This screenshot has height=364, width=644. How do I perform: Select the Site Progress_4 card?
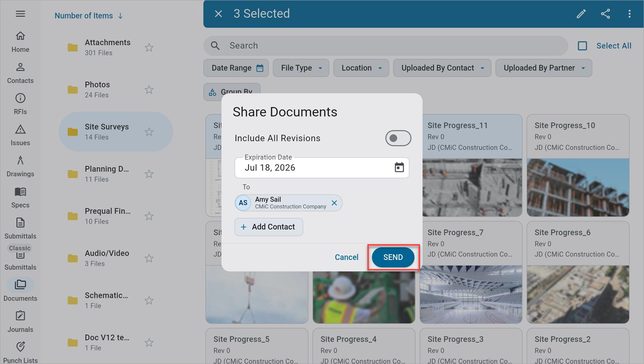coord(364,346)
